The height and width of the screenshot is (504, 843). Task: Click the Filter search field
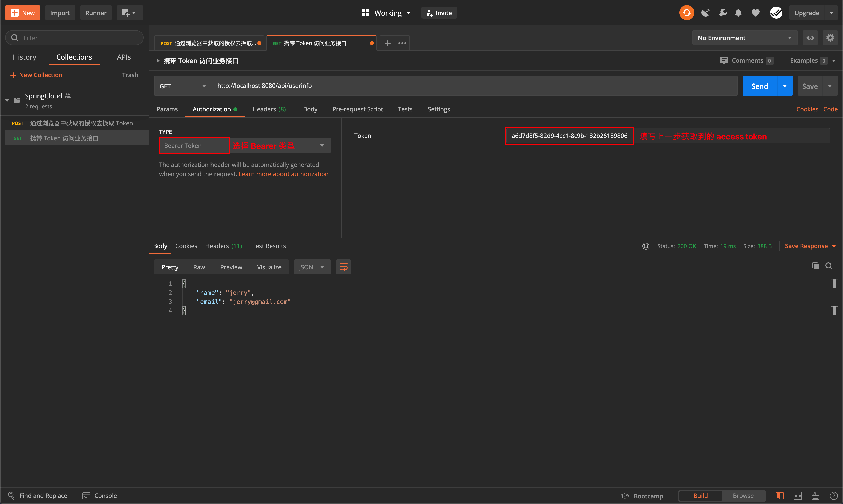pos(74,38)
